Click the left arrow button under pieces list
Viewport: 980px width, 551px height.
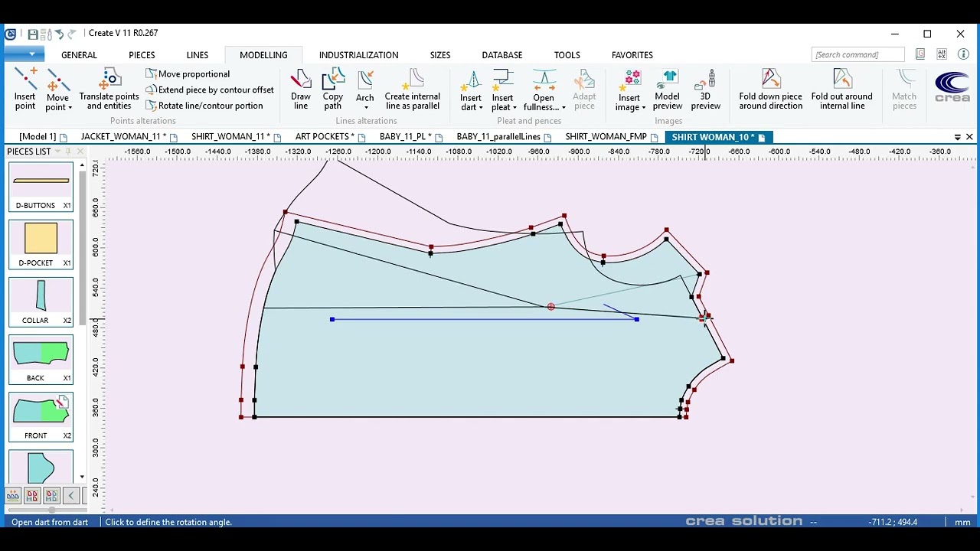click(71, 495)
